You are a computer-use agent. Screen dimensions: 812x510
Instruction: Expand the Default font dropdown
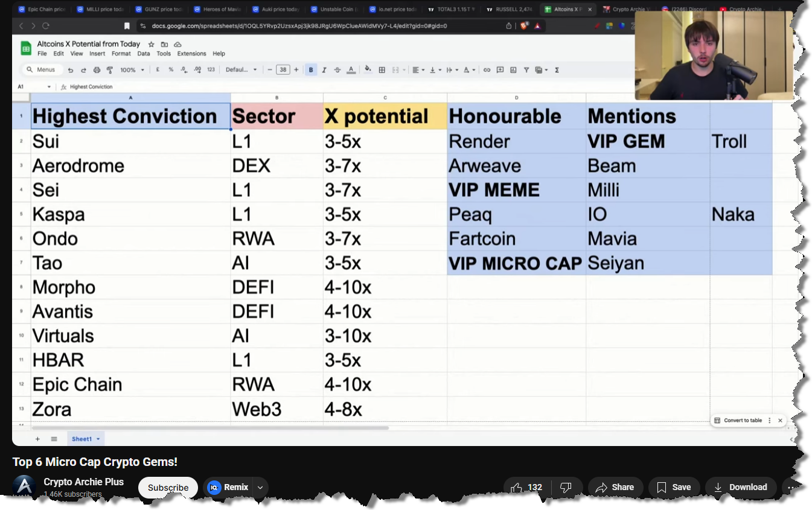(x=241, y=70)
